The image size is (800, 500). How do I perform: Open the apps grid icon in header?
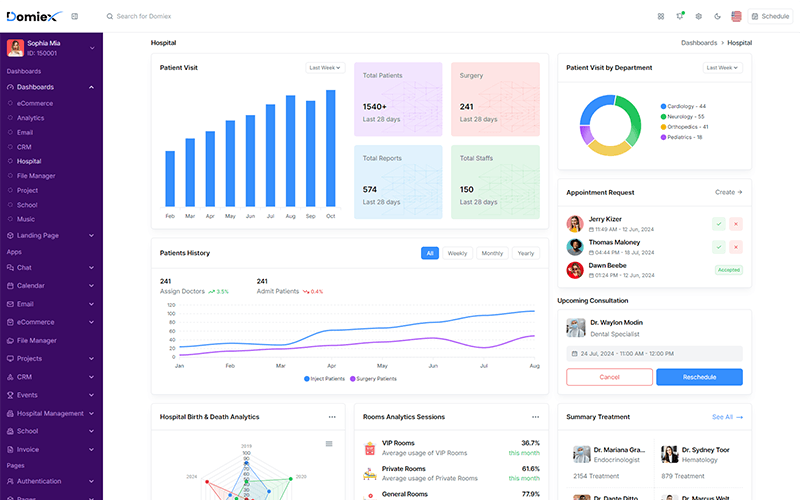point(661,16)
